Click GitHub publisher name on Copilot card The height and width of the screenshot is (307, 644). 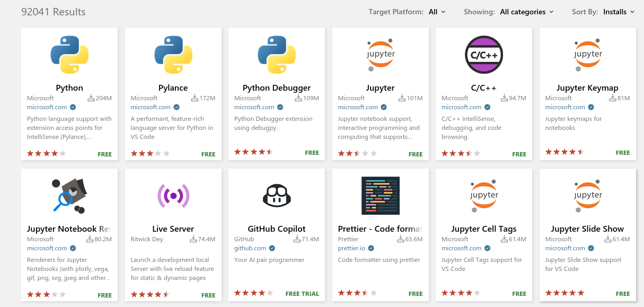point(244,239)
